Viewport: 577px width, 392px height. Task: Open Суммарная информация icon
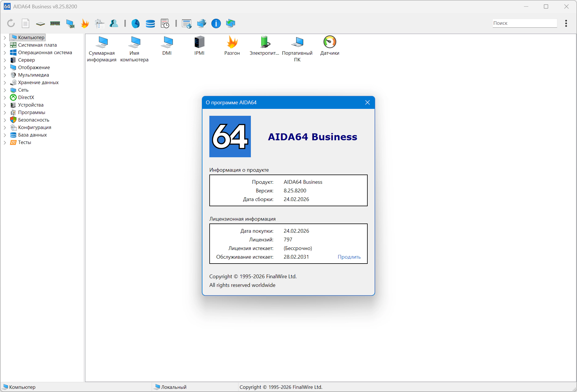pyautogui.click(x=102, y=42)
